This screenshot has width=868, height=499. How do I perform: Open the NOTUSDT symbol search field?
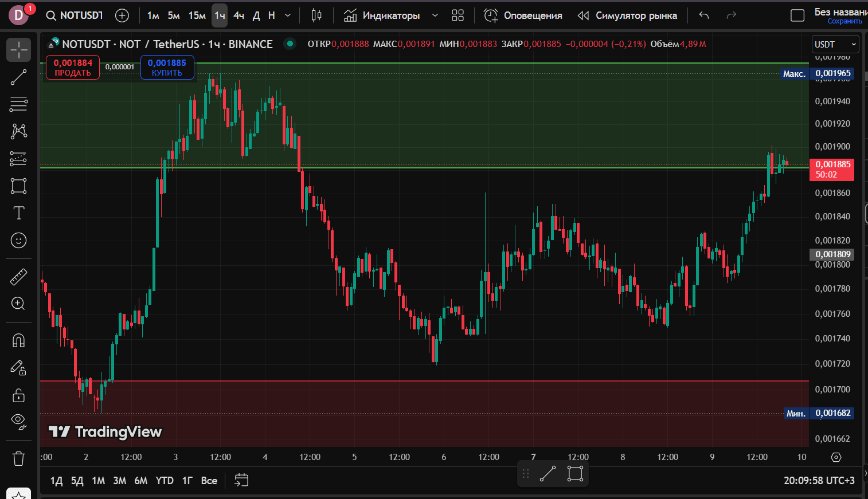[75, 15]
